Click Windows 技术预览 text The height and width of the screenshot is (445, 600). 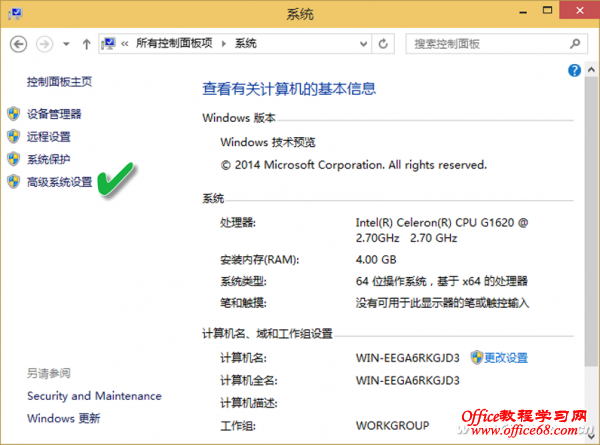(x=268, y=142)
